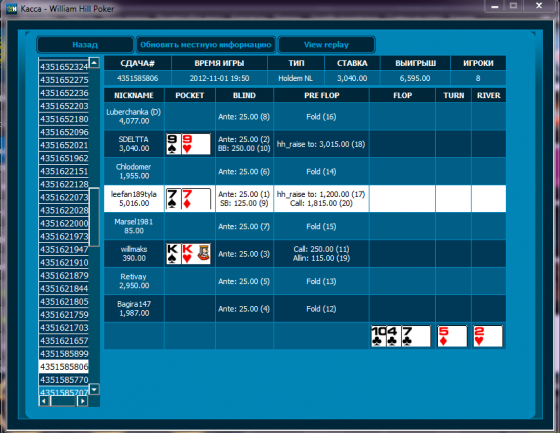560x433 pixels.
Task: Select the highlighted leefan189tyla player row
Action: tap(305, 199)
